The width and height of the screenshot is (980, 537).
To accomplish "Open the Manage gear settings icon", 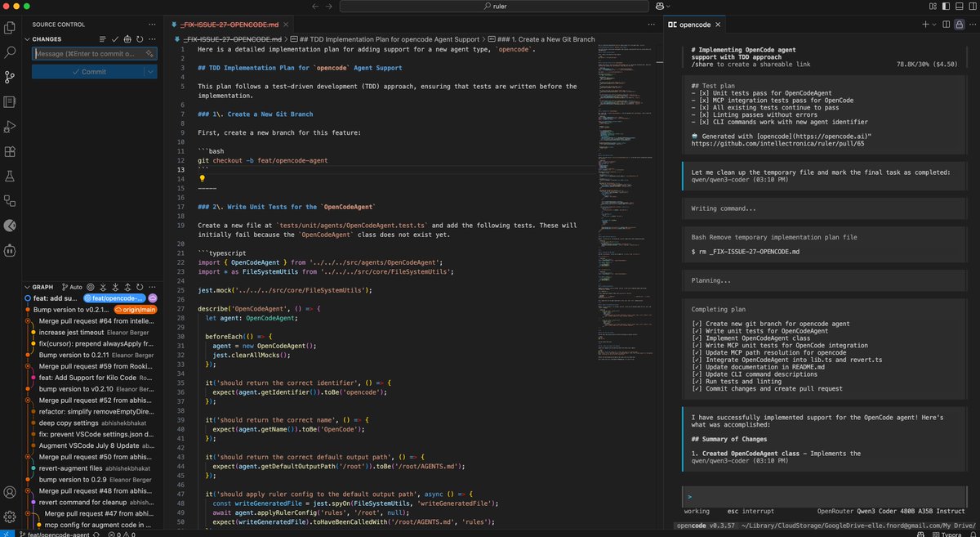I will point(10,517).
